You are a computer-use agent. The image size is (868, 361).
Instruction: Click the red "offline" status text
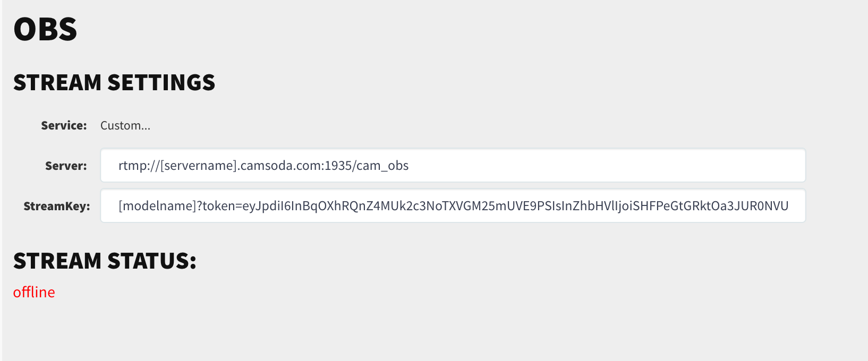pos(34,292)
